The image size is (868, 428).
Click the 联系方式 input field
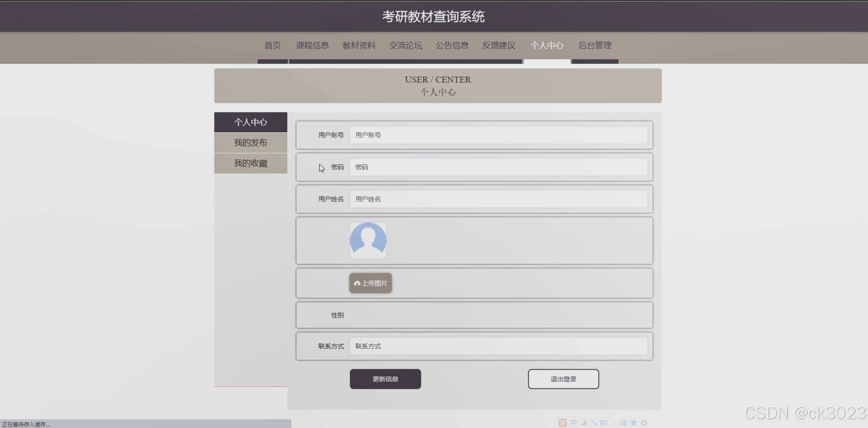click(498, 346)
